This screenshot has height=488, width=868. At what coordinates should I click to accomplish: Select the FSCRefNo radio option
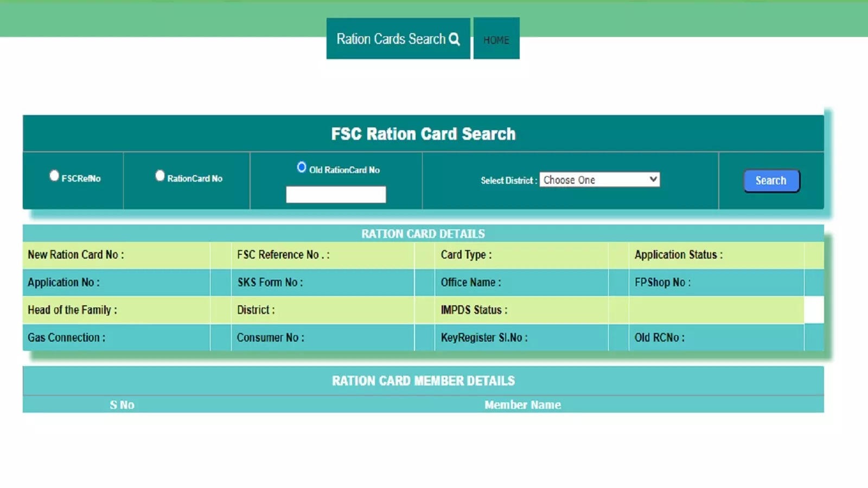click(x=54, y=176)
